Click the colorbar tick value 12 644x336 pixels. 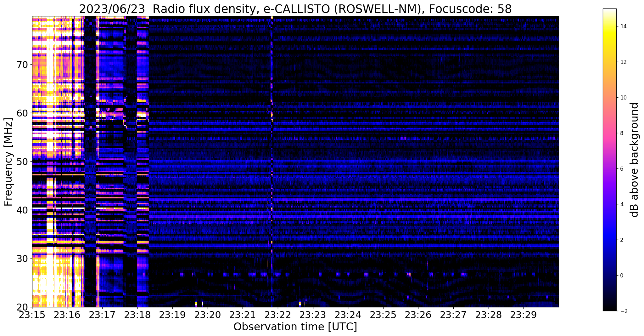tap(623, 62)
